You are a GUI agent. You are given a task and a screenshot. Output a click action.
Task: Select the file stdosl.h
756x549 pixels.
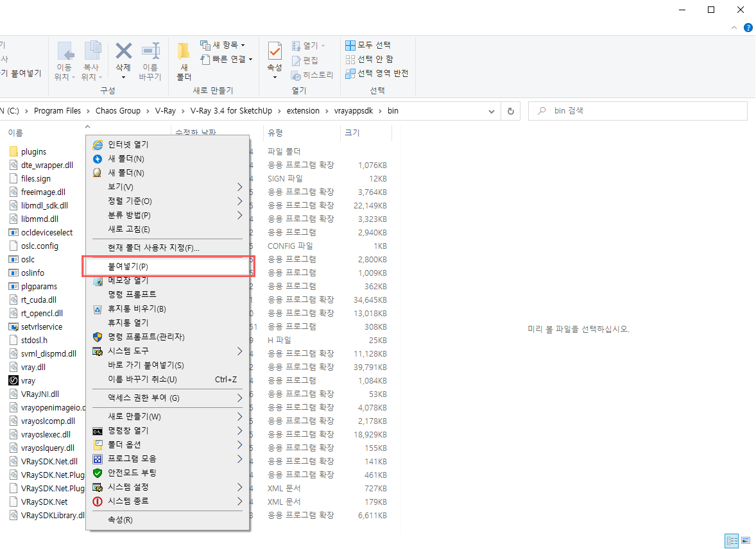pyautogui.click(x=34, y=341)
